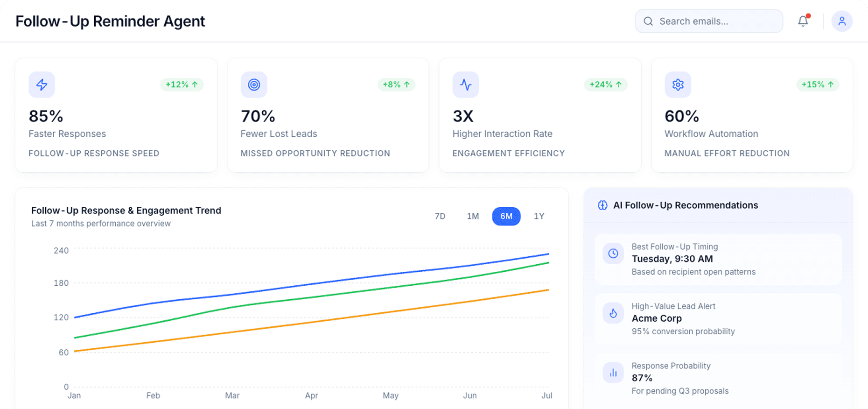Viewport: 868px width, 409px height.
Task: Click the 240 value on the y-axis
Action: (x=61, y=251)
